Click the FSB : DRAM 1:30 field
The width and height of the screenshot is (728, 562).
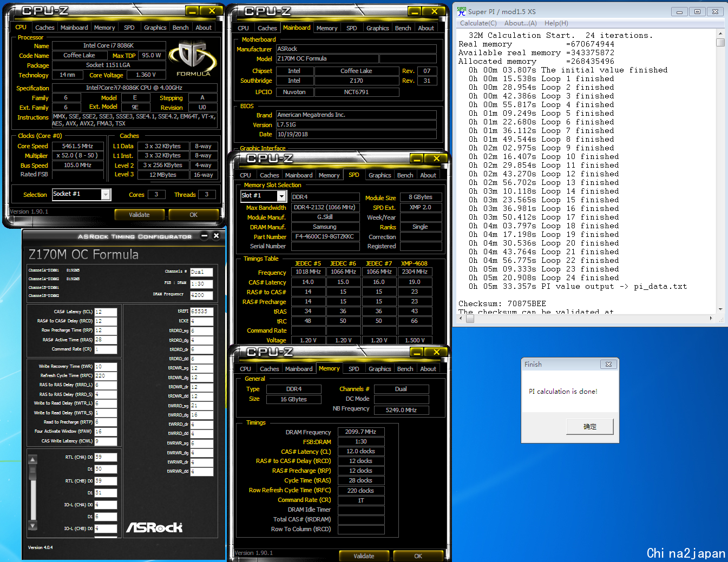tap(202, 284)
